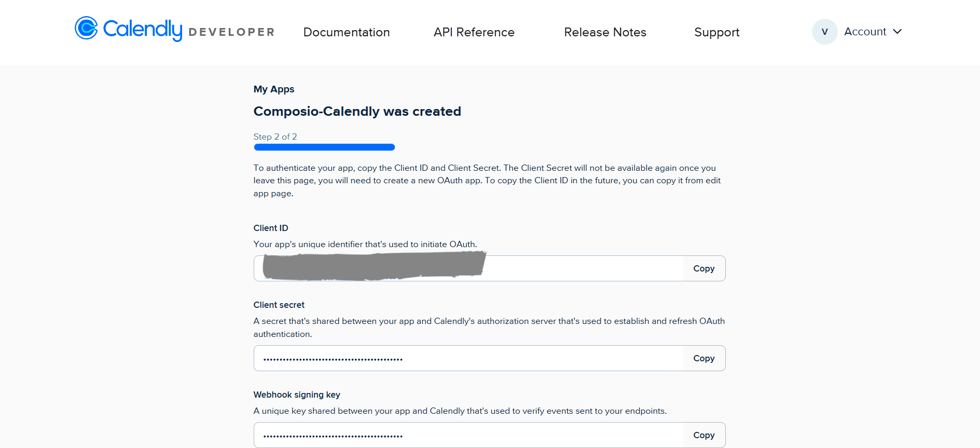Open the My Apps link

274,89
